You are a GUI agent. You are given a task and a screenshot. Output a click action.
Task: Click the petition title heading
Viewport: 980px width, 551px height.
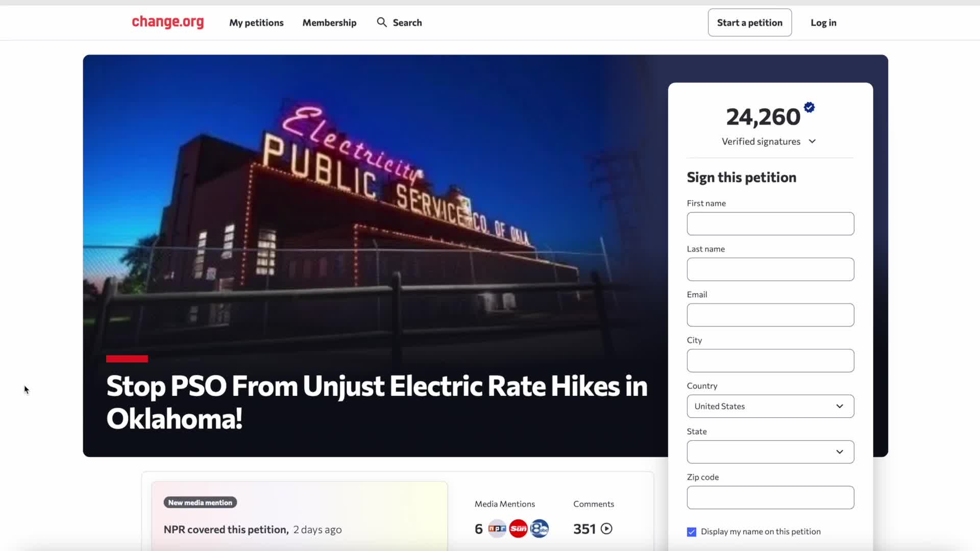coord(377,402)
